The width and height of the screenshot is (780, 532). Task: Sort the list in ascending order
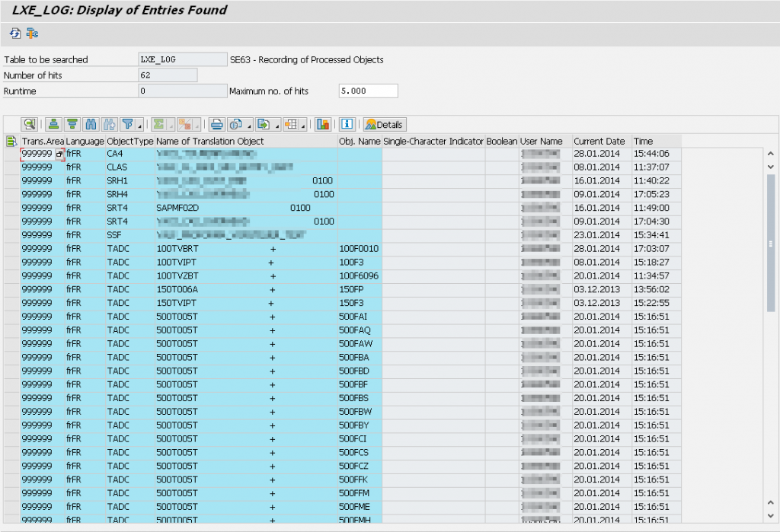click(x=52, y=124)
